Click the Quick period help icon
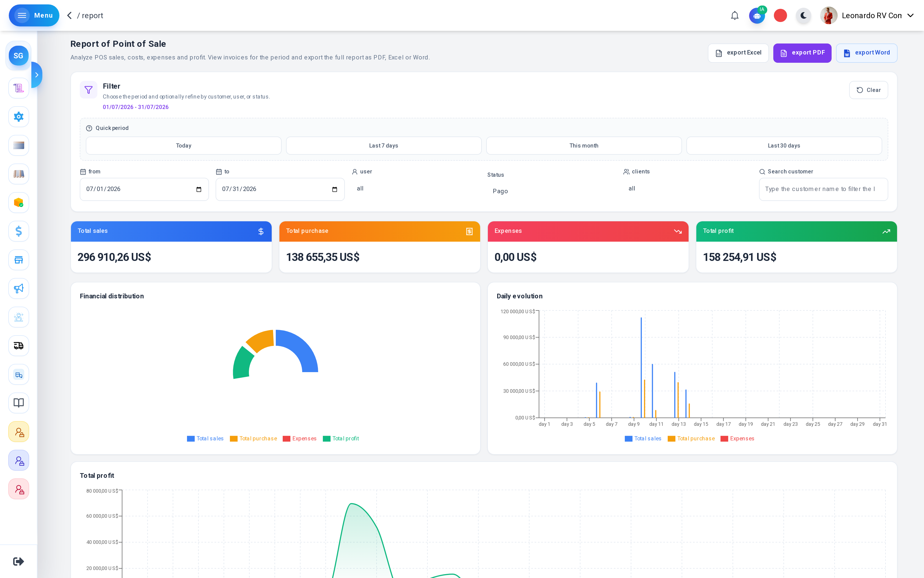Image resolution: width=924 pixels, height=578 pixels. 89,128
